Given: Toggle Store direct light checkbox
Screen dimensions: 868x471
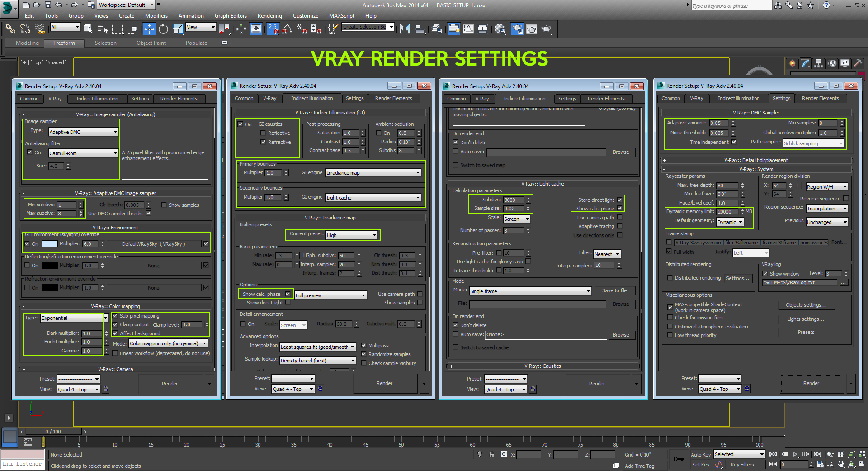Looking at the screenshot, I should coord(619,200).
